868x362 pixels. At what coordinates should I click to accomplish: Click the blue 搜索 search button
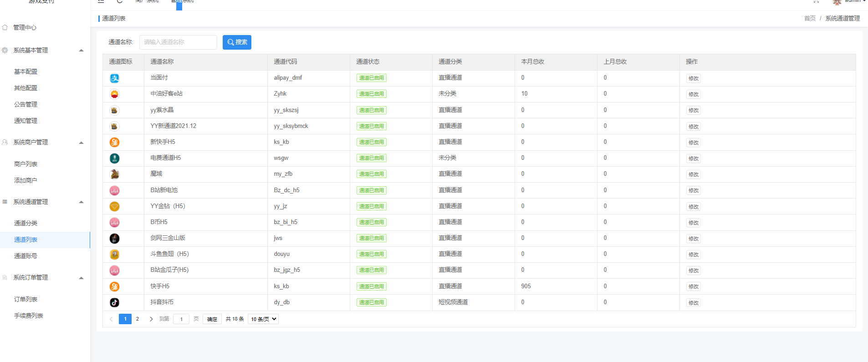tap(237, 42)
